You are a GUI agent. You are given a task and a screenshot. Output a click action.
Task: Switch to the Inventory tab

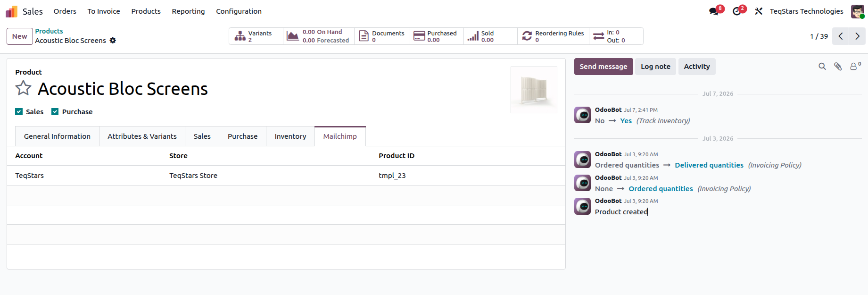(x=290, y=136)
